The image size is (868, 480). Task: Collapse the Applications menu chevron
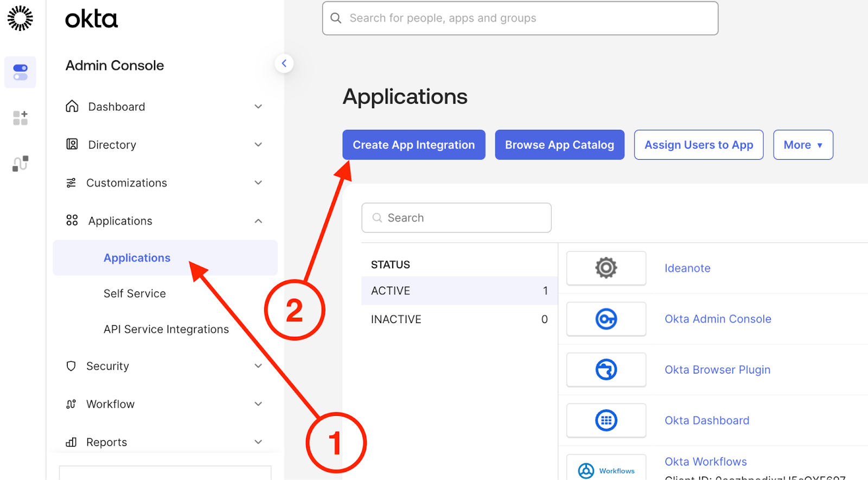pyautogui.click(x=258, y=221)
